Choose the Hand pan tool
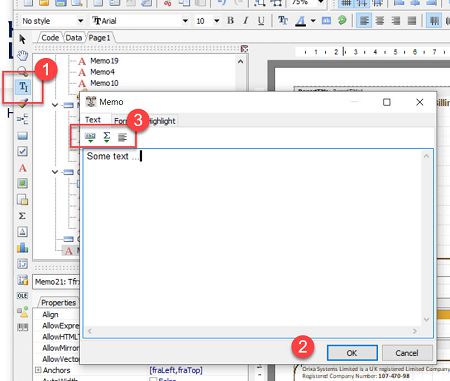450x381 pixels. point(22,55)
